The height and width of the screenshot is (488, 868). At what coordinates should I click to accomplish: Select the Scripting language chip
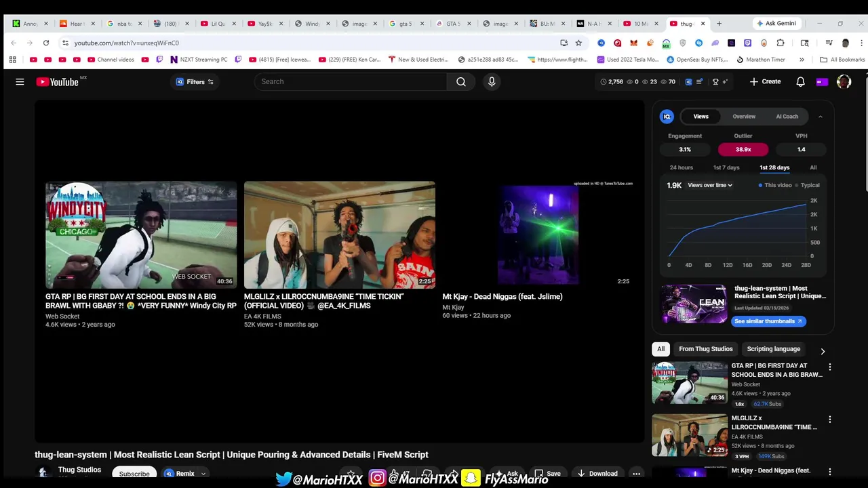(x=773, y=349)
